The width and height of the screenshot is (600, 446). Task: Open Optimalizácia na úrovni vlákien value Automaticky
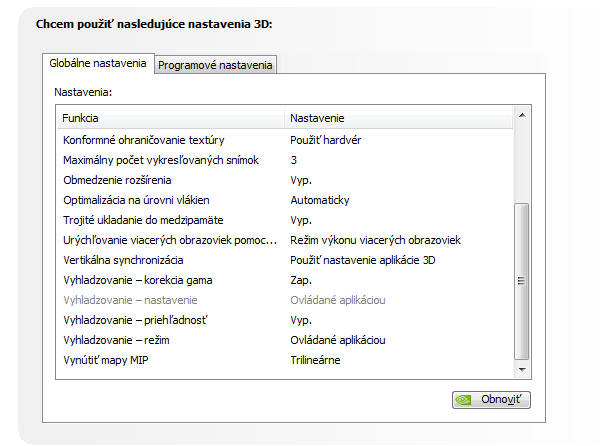point(319,200)
